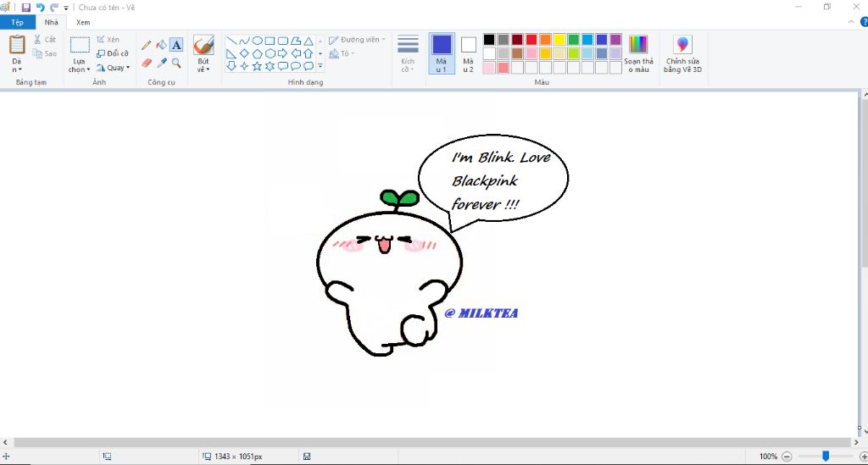The image size is (868, 465).
Task: Switch to the Xem view tab
Action: (x=83, y=22)
